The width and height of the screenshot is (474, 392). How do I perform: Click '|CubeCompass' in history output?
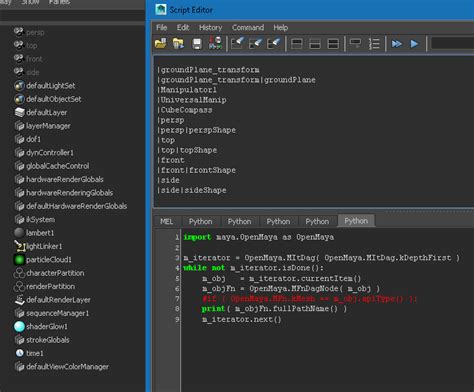[x=185, y=110]
